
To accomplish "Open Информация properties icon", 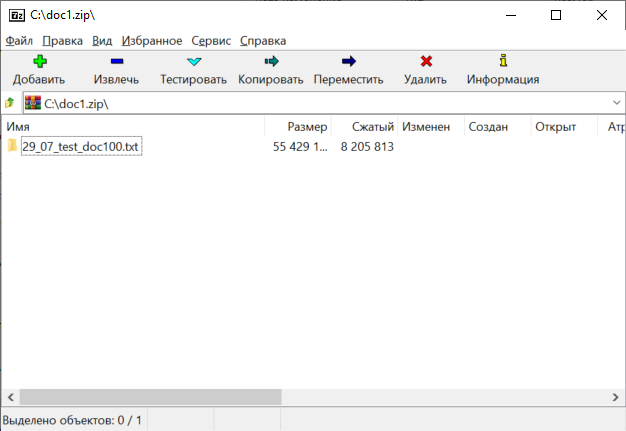I will click(503, 60).
